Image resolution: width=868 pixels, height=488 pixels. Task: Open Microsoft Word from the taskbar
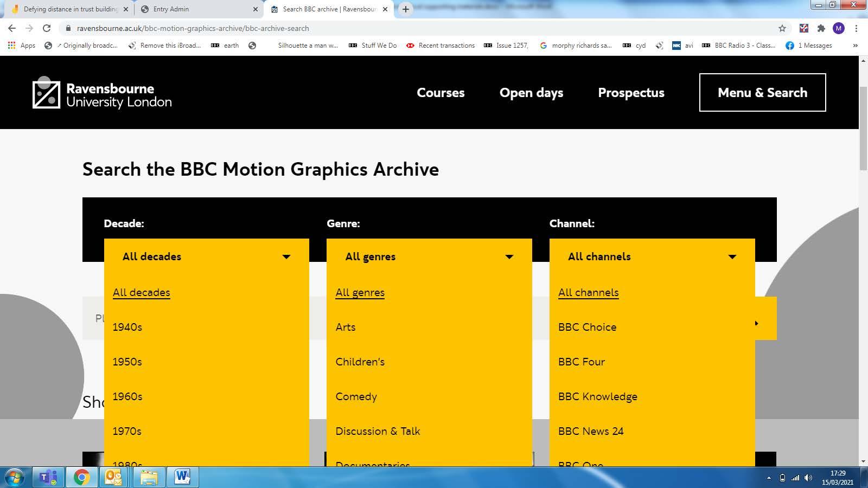click(182, 477)
